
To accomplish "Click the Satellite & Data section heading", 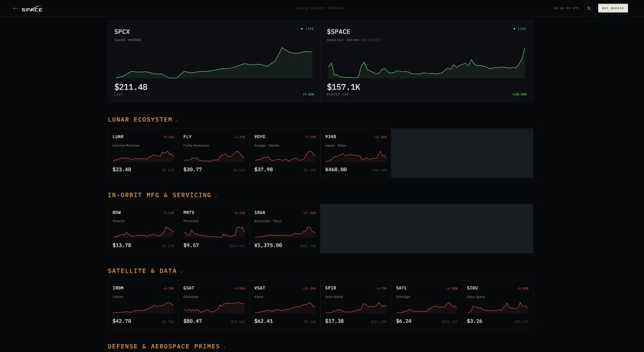I will (x=142, y=271).
